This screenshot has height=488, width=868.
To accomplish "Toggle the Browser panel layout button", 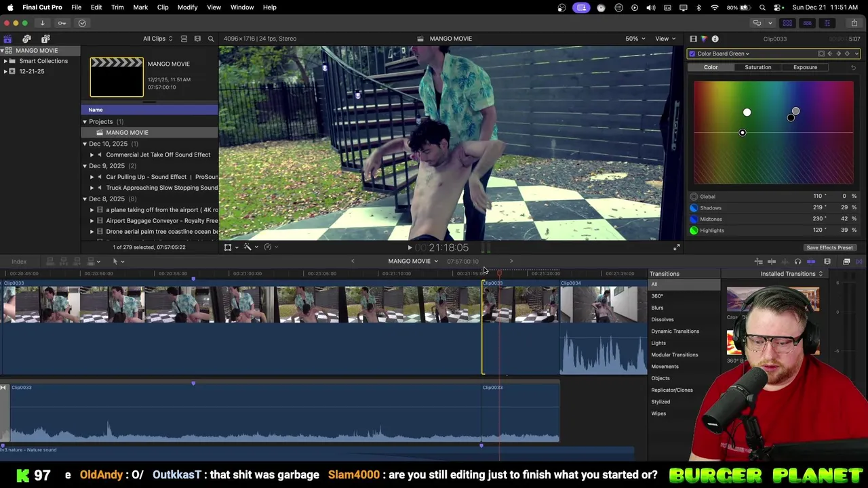I will (787, 23).
